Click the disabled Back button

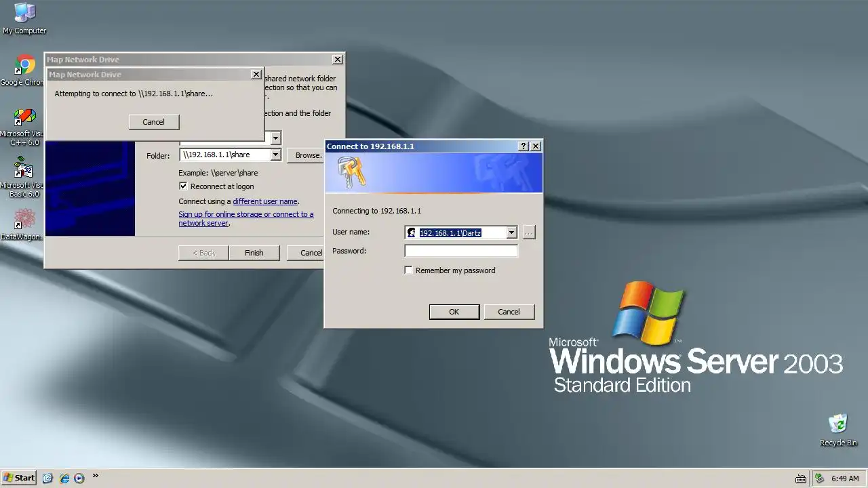coord(203,253)
